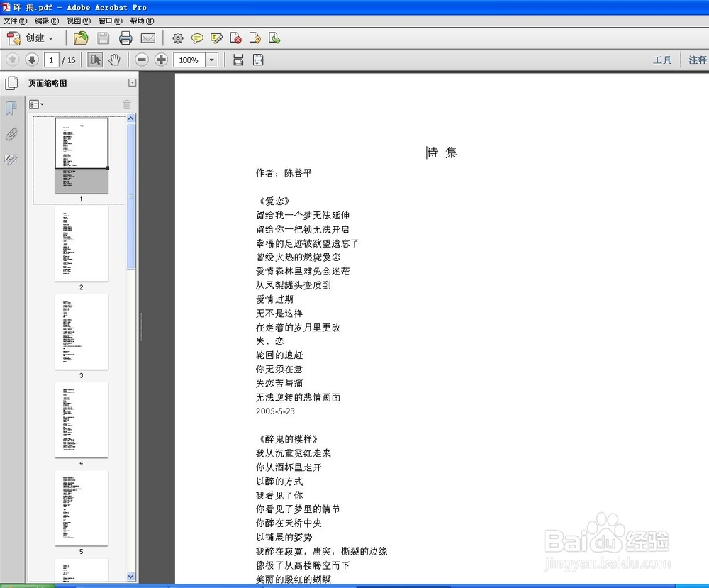Click the Create PDF icon
This screenshot has height=588, width=709.
[x=13, y=38]
